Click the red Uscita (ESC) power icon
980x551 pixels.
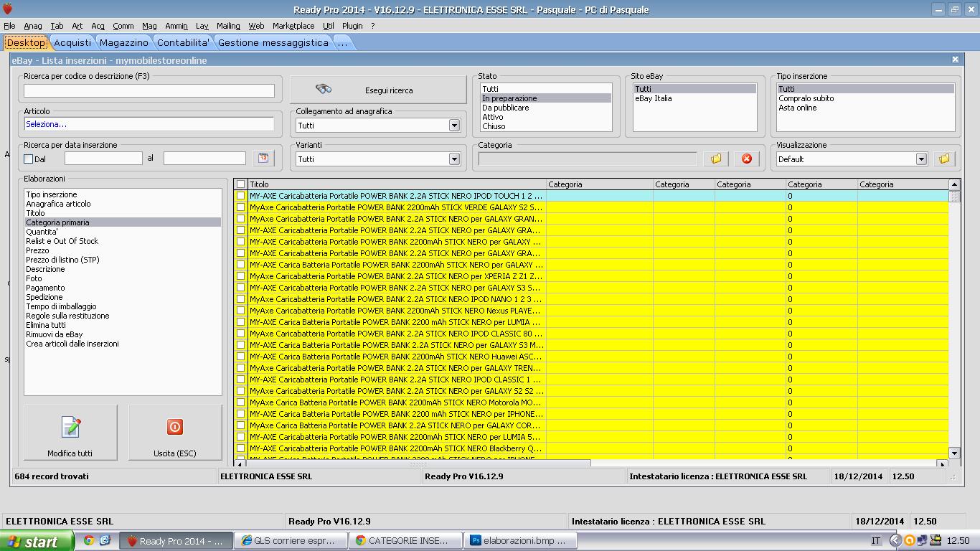coord(174,427)
